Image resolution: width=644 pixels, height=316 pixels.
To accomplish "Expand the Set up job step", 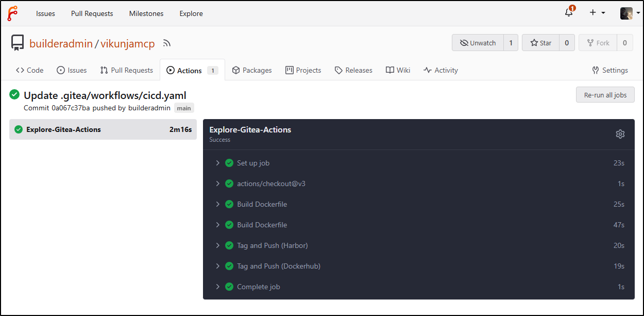I will click(x=253, y=163).
